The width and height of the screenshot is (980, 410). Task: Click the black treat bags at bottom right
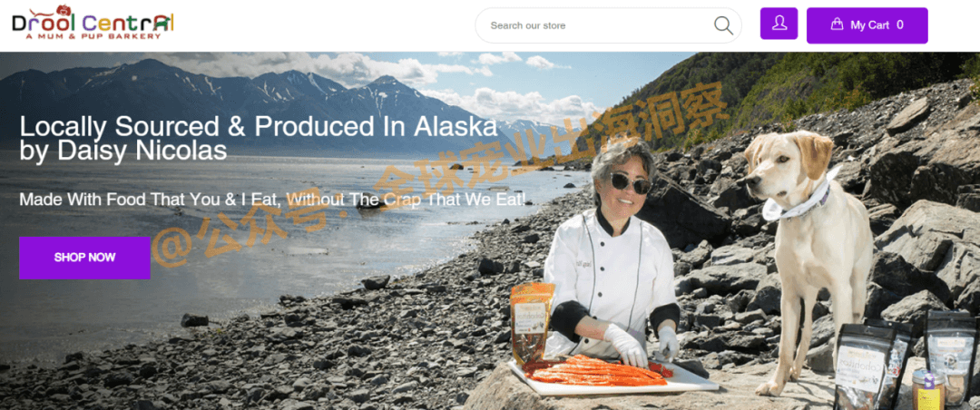tap(906, 357)
